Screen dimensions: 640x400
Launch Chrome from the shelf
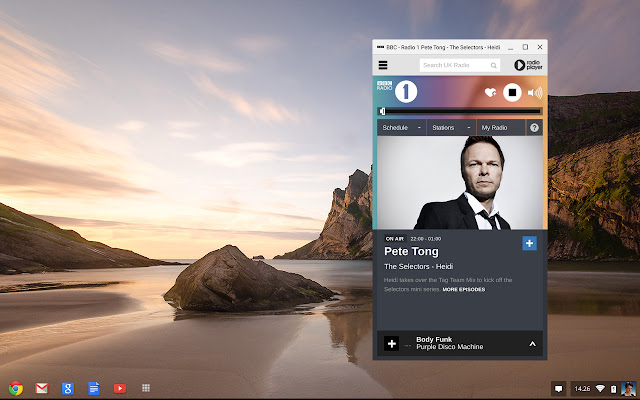tap(16, 388)
